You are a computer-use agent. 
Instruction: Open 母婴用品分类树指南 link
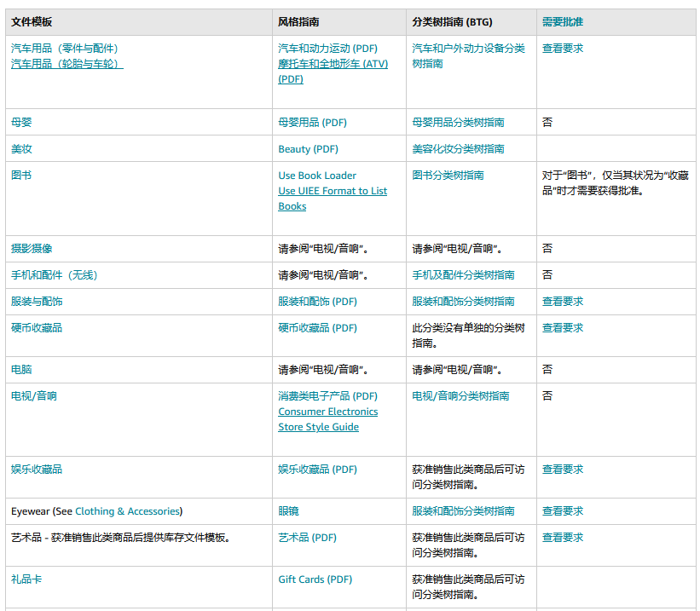458,123
